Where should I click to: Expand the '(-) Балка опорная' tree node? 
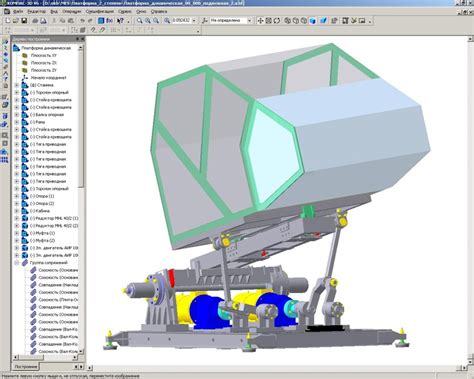17,115
